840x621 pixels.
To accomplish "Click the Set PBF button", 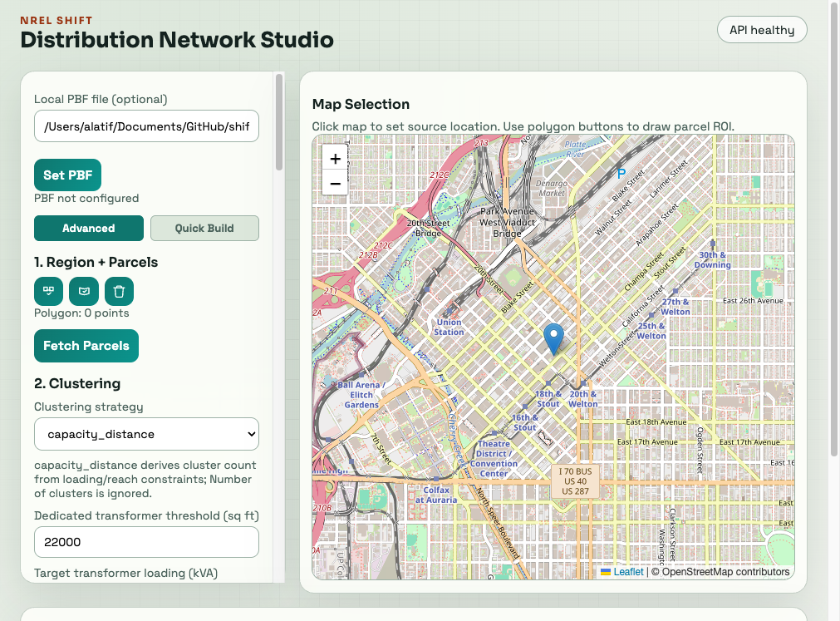I will coord(67,175).
